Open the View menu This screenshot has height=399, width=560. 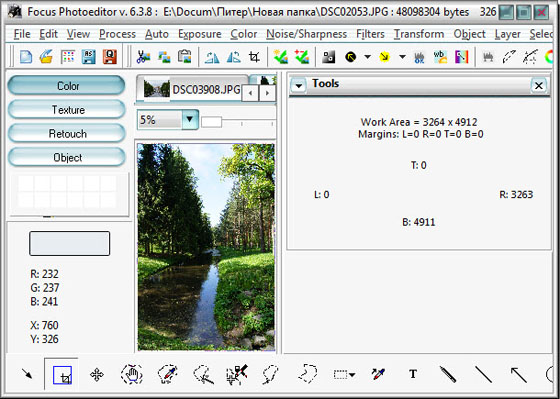(x=78, y=34)
